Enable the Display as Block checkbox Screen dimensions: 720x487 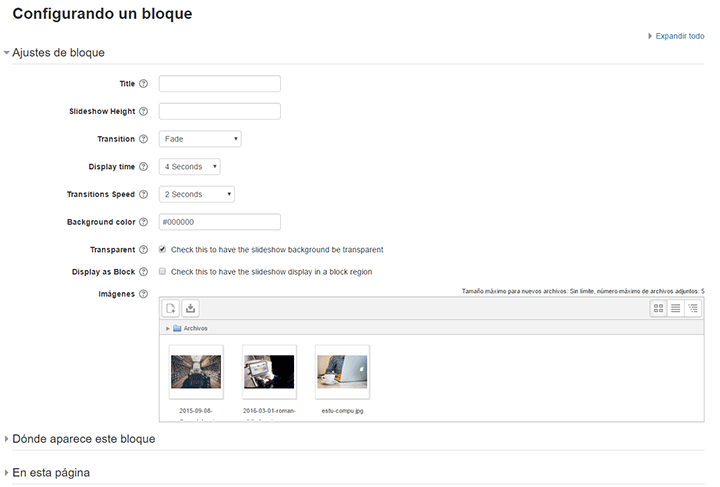pyautogui.click(x=162, y=271)
